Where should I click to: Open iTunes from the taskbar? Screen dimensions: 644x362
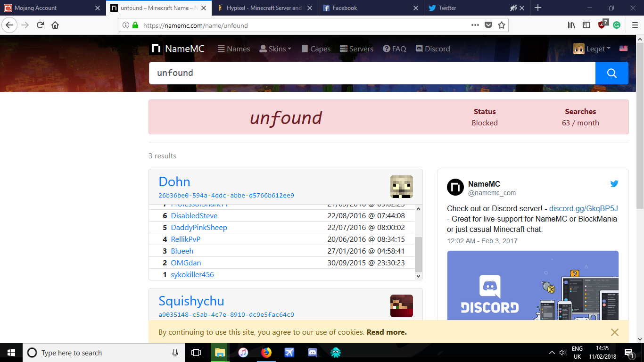point(243,353)
